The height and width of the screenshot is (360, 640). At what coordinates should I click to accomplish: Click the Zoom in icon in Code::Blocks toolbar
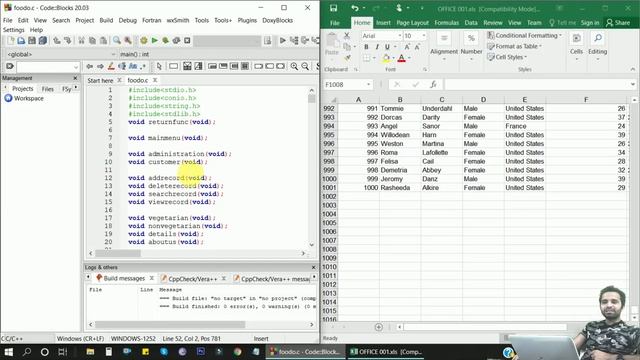tap(294, 66)
